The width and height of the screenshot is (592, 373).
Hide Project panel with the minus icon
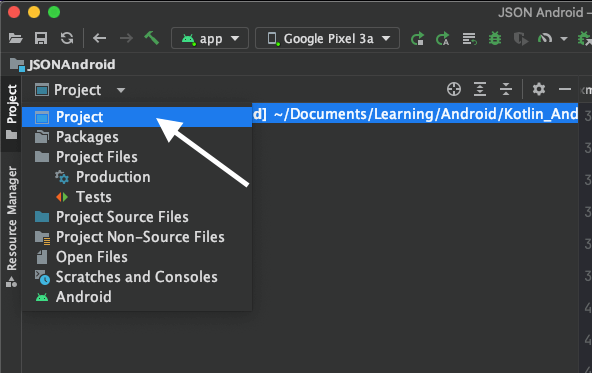click(565, 89)
